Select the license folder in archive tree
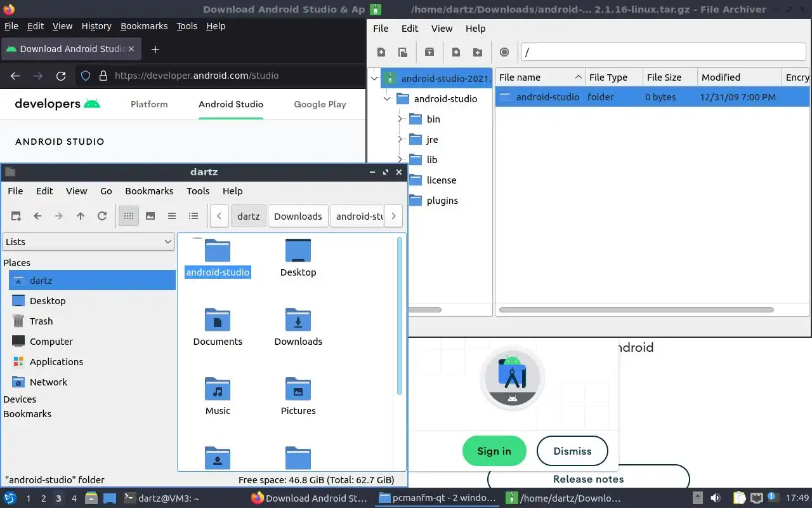 coord(442,180)
